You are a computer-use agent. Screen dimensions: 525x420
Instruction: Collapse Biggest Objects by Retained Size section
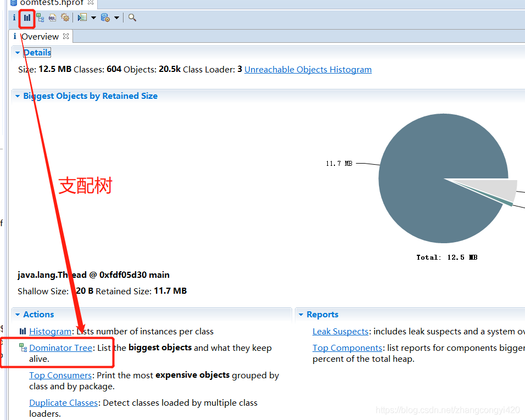pos(18,96)
